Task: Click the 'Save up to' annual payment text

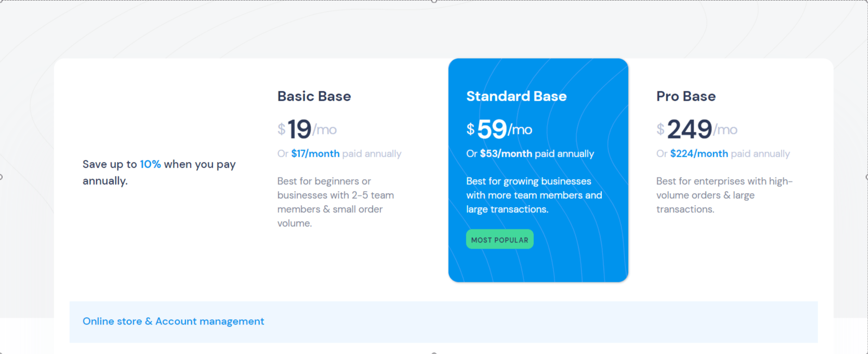Action: (159, 172)
